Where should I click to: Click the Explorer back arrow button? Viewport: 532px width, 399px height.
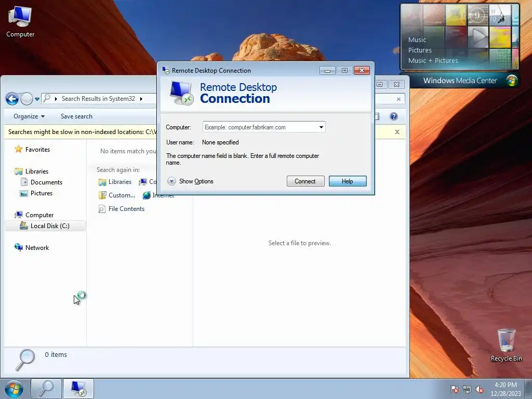12,99
